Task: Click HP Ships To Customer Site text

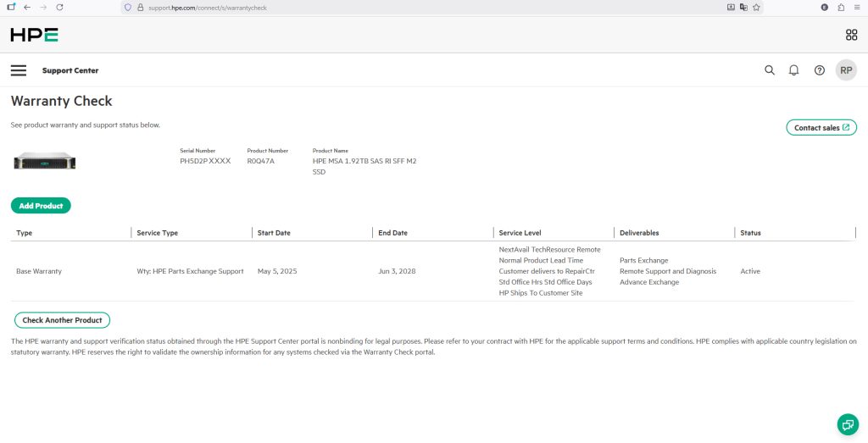Action: tap(541, 293)
